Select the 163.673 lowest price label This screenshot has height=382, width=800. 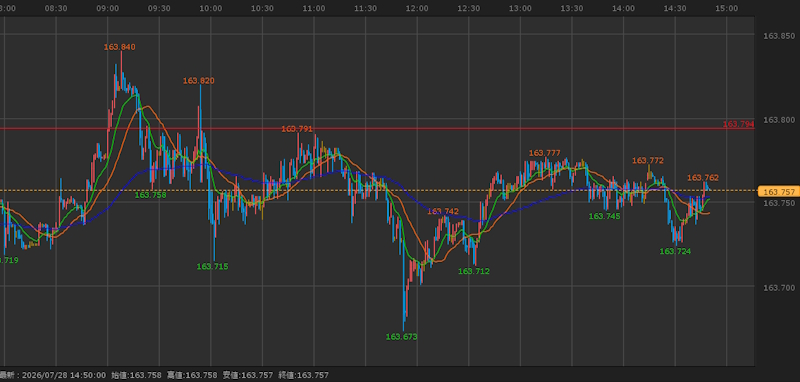coord(402,337)
